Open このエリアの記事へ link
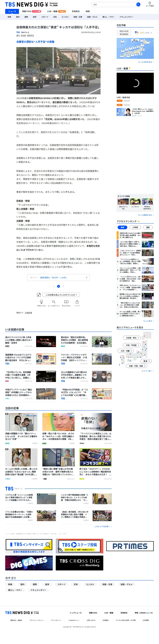The height and width of the screenshot is (644, 159). tap(103, 527)
